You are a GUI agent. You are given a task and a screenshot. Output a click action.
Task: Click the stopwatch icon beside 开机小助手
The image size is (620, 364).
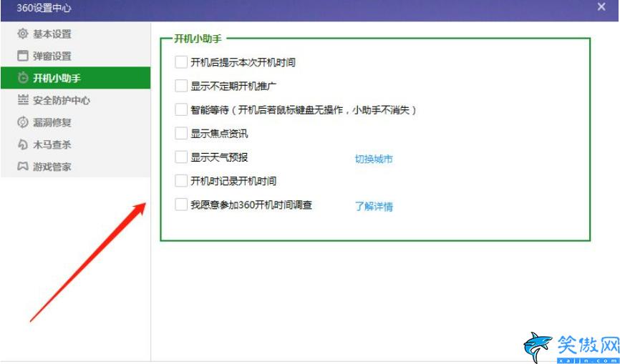[23, 78]
